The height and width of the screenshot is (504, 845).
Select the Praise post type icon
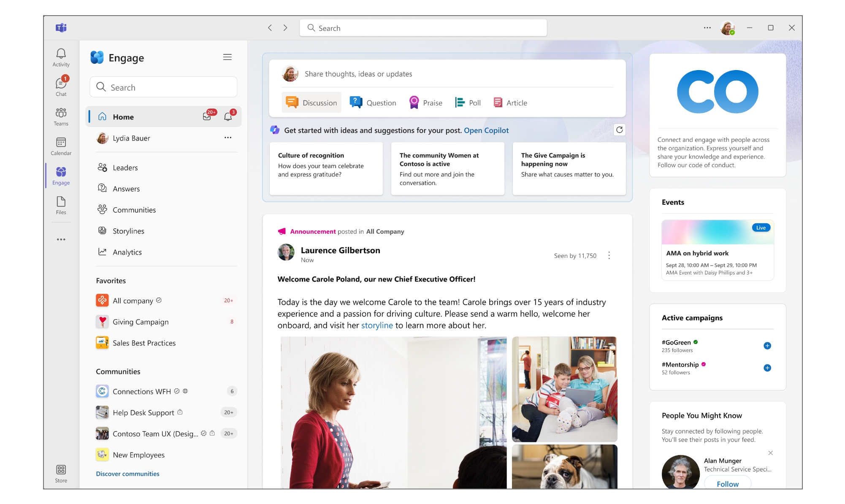coord(414,103)
